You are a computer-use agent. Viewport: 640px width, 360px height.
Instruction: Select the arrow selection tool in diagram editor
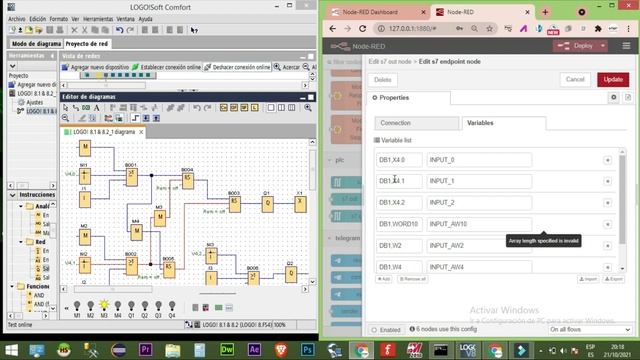(x=65, y=108)
